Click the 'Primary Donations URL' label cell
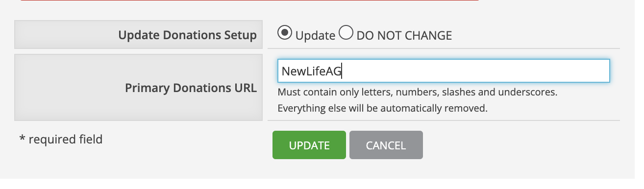The height and width of the screenshot is (189, 644). tap(138, 88)
